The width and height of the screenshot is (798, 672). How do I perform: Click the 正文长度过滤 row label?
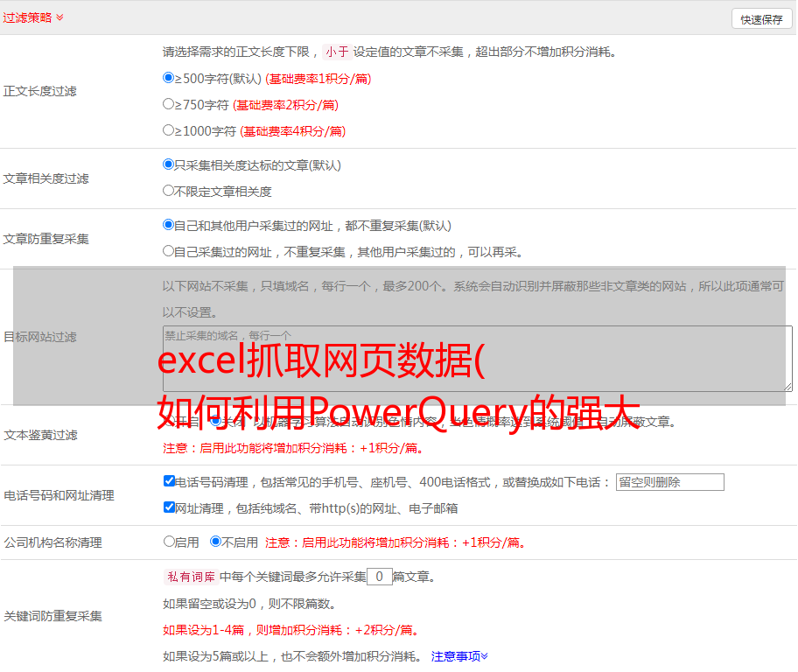(x=39, y=91)
